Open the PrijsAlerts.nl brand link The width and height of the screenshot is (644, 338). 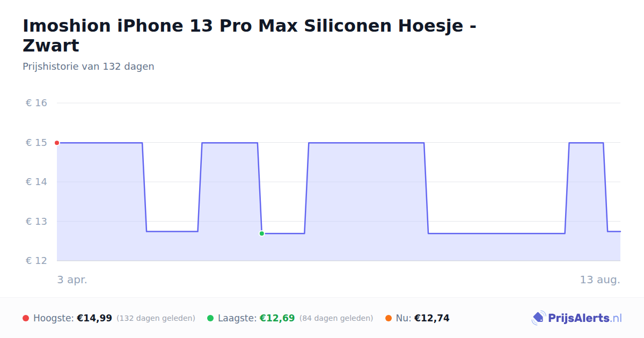(x=577, y=318)
